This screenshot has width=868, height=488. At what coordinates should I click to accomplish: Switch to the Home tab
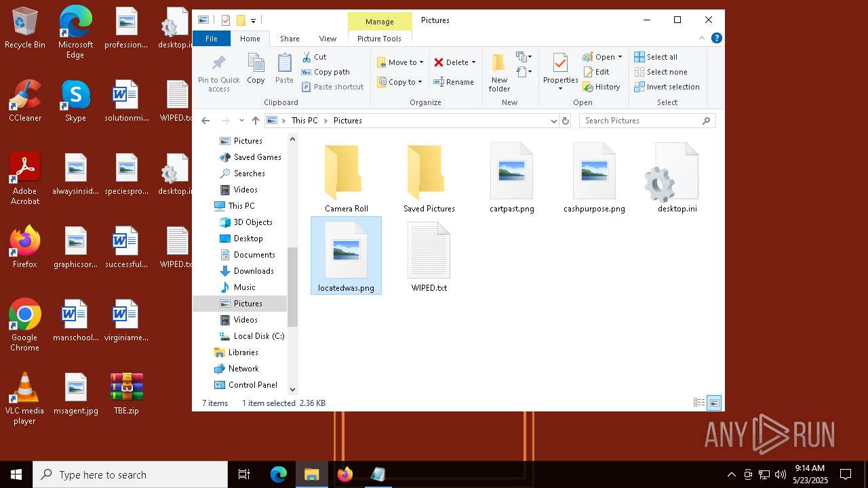[x=250, y=39]
